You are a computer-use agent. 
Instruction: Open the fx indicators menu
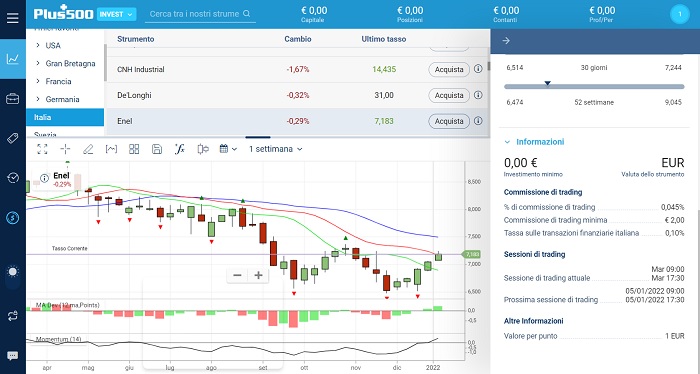pyautogui.click(x=179, y=149)
